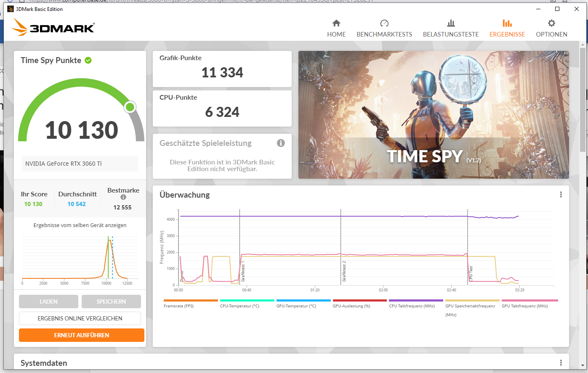This screenshot has height=373, width=588.
Task: Toggle the CPU-Temperatur (°C) legend entry
Action: (x=247, y=304)
